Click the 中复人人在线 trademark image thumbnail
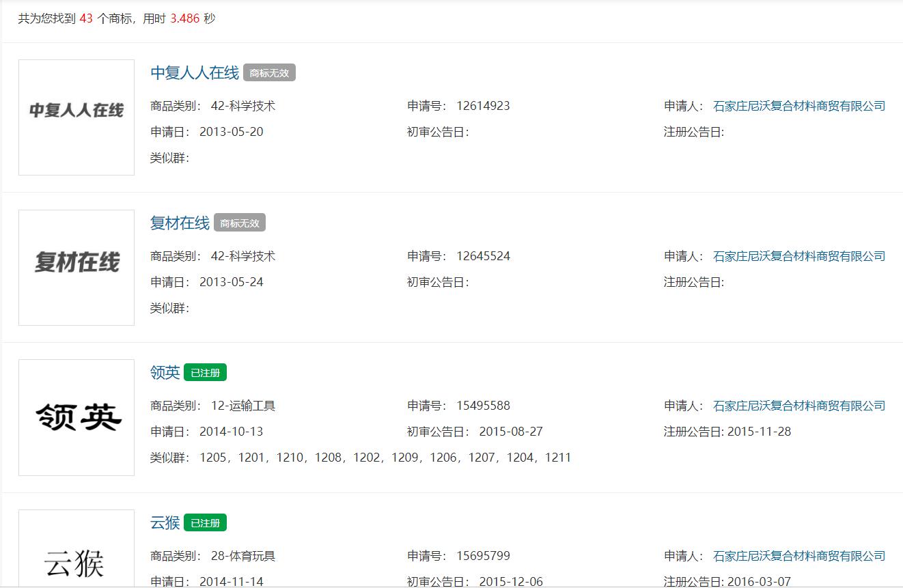The width and height of the screenshot is (903, 588). point(77,117)
